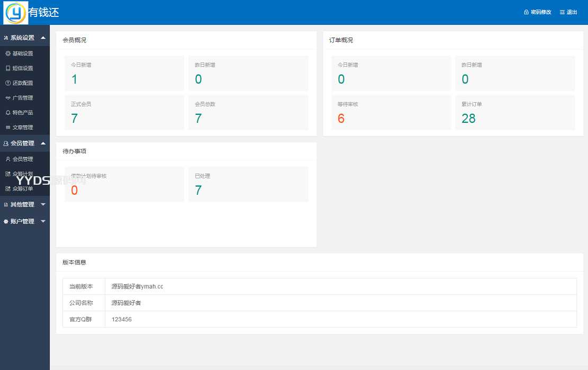Screen dimensions: 588x370
Task: Click the 等待审核 orders count 6
Action: (341, 119)
